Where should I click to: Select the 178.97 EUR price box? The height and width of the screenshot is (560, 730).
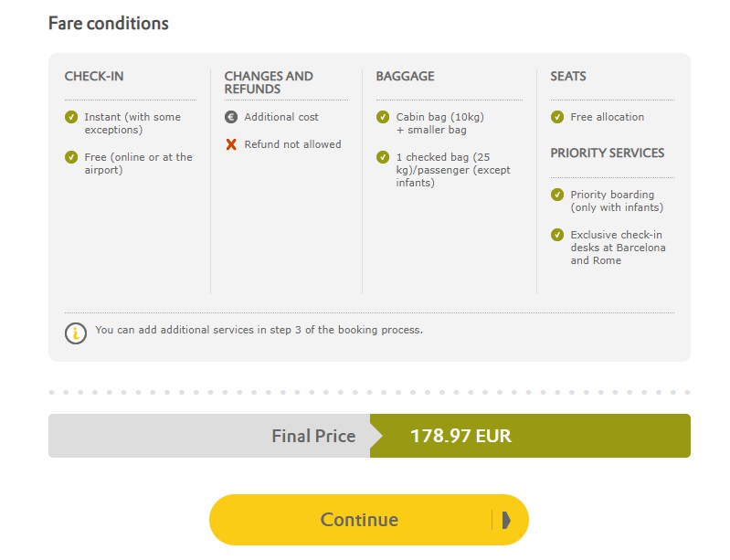(x=530, y=436)
